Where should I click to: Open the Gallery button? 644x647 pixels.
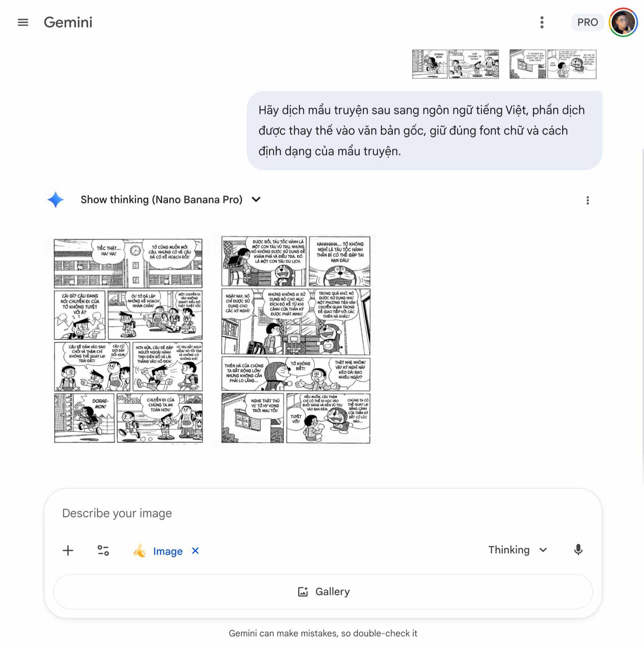tap(323, 591)
